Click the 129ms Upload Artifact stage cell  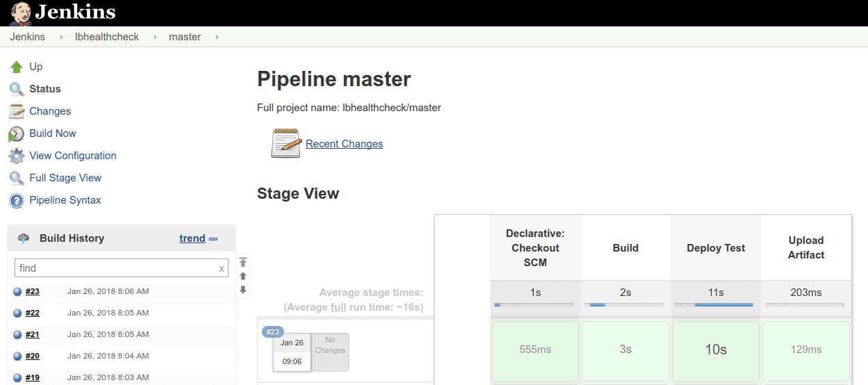(806, 350)
